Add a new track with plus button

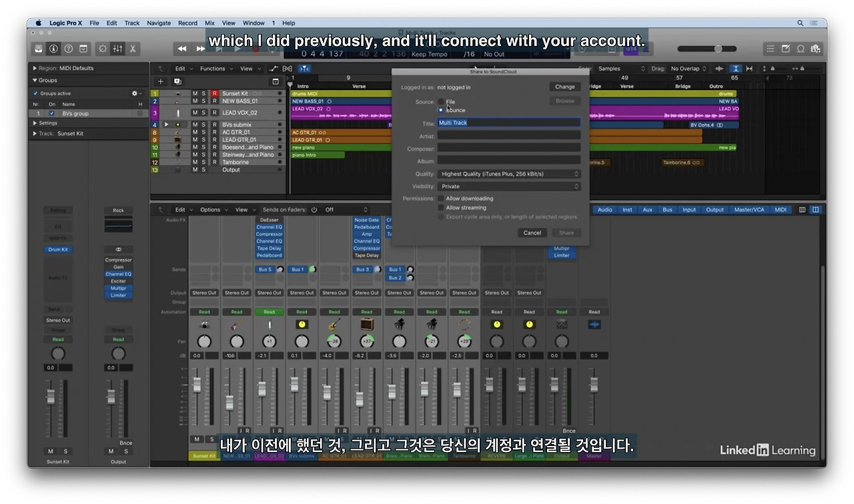click(x=160, y=81)
